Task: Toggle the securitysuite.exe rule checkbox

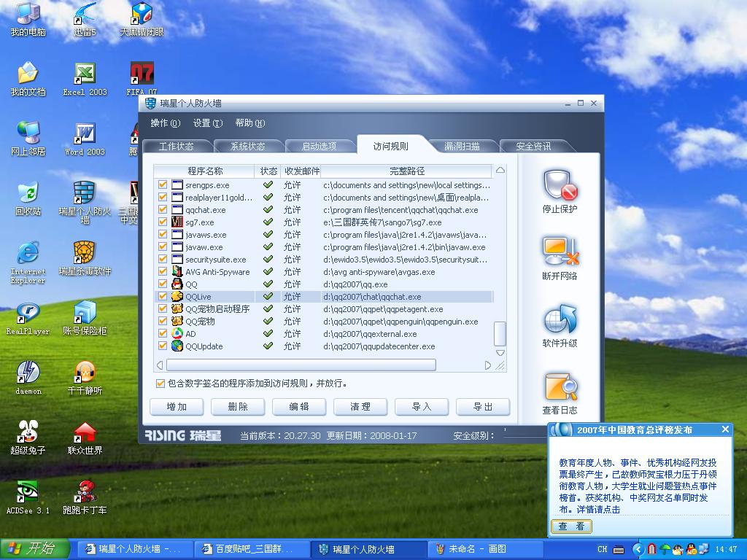Action: point(163,259)
